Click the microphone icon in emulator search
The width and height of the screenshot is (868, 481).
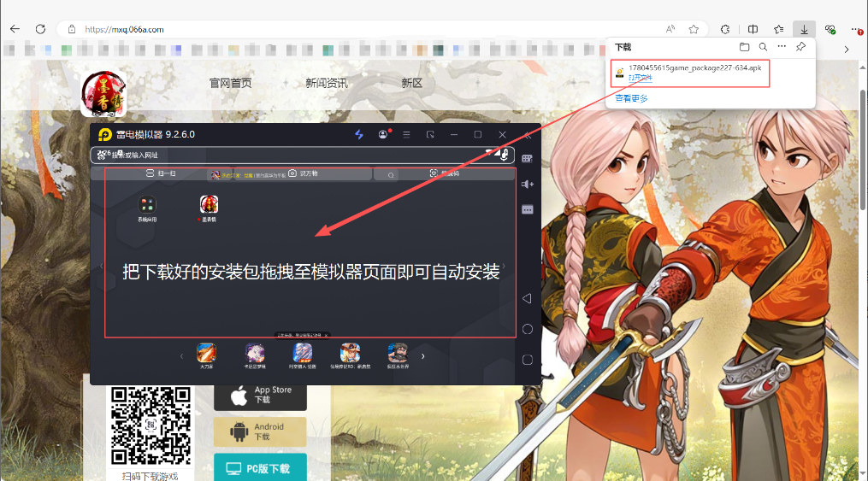point(504,155)
